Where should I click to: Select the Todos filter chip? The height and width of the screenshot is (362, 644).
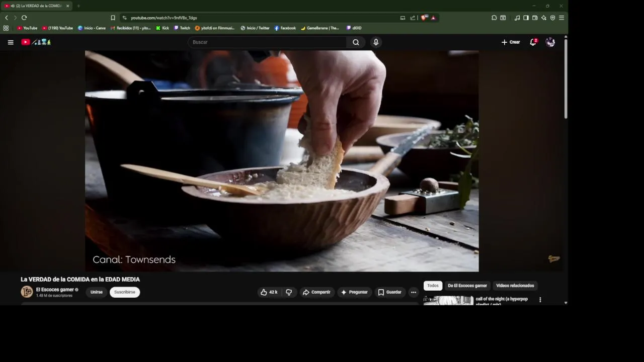tap(433, 286)
